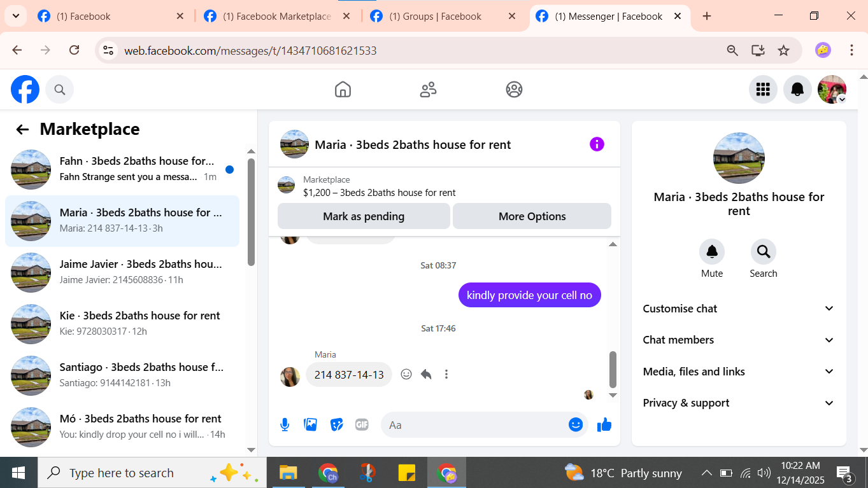This screenshot has width=868, height=488.
Task: Mute the conversation with the bell icon
Action: [712, 252]
